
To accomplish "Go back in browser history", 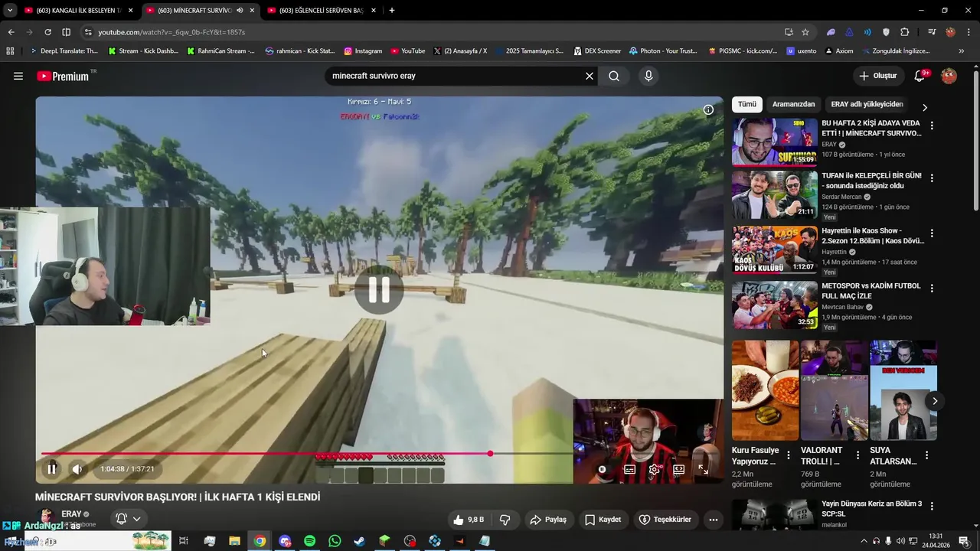I will (11, 32).
